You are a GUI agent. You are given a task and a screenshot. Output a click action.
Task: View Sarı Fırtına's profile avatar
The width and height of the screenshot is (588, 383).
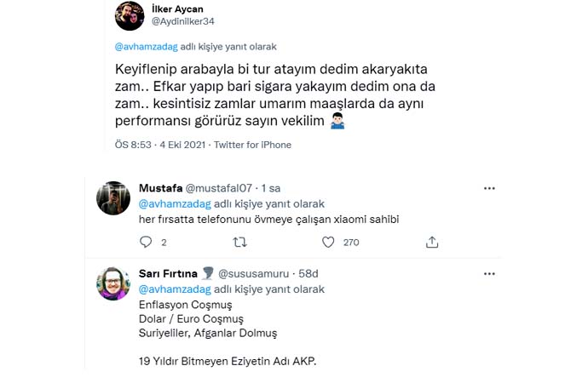click(x=115, y=284)
